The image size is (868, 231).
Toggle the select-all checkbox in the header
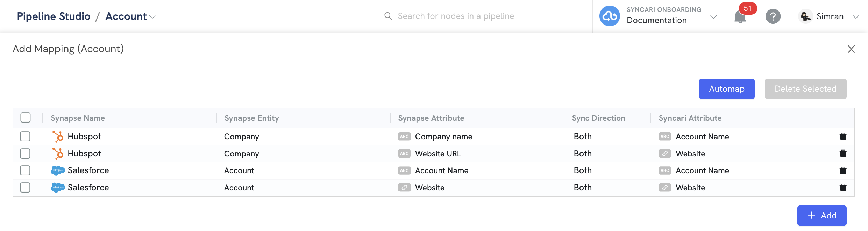click(26, 118)
